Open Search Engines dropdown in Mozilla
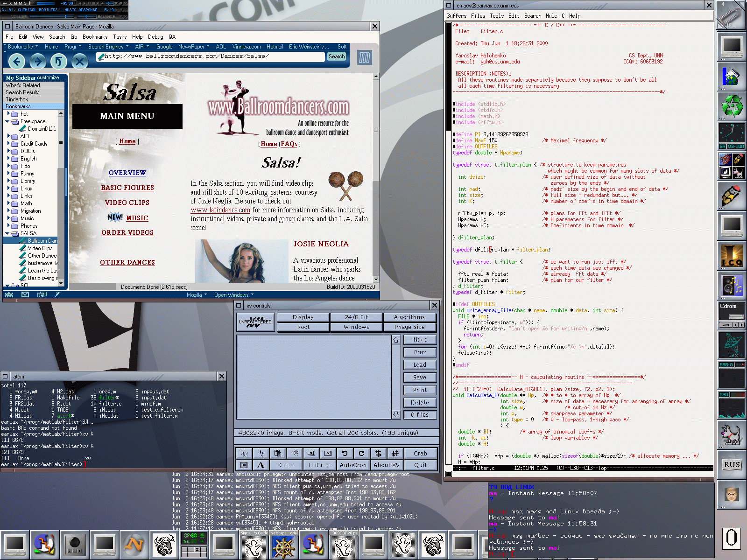This screenshot has width=747, height=560. 108,47
